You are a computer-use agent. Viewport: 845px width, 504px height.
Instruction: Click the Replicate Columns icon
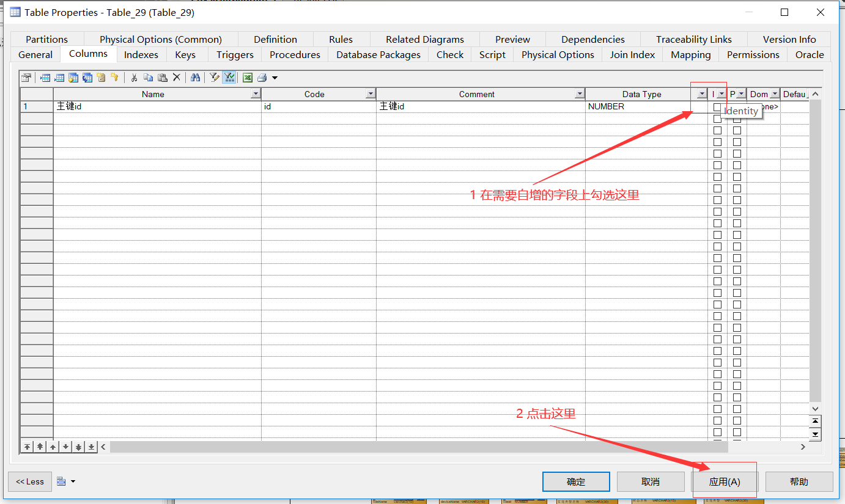87,78
